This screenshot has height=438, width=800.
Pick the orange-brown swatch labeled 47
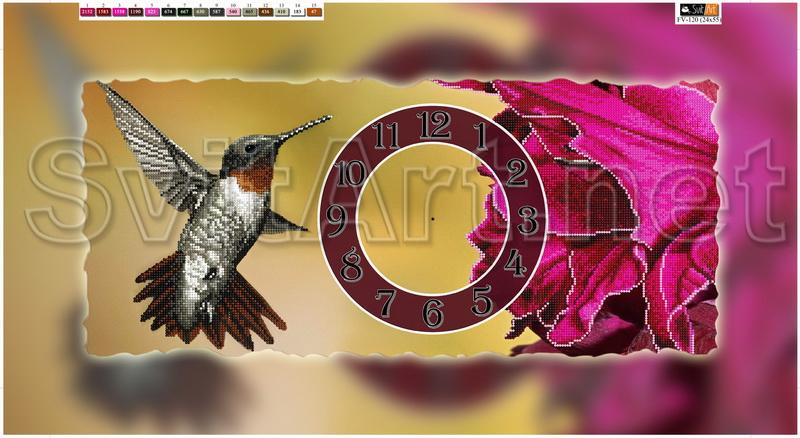pos(313,14)
